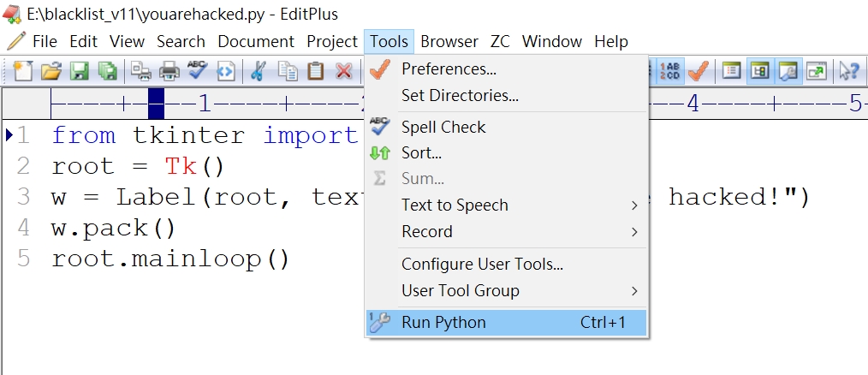The height and width of the screenshot is (375, 868).
Task: Click line number 5 in the gutter
Action: point(23,259)
